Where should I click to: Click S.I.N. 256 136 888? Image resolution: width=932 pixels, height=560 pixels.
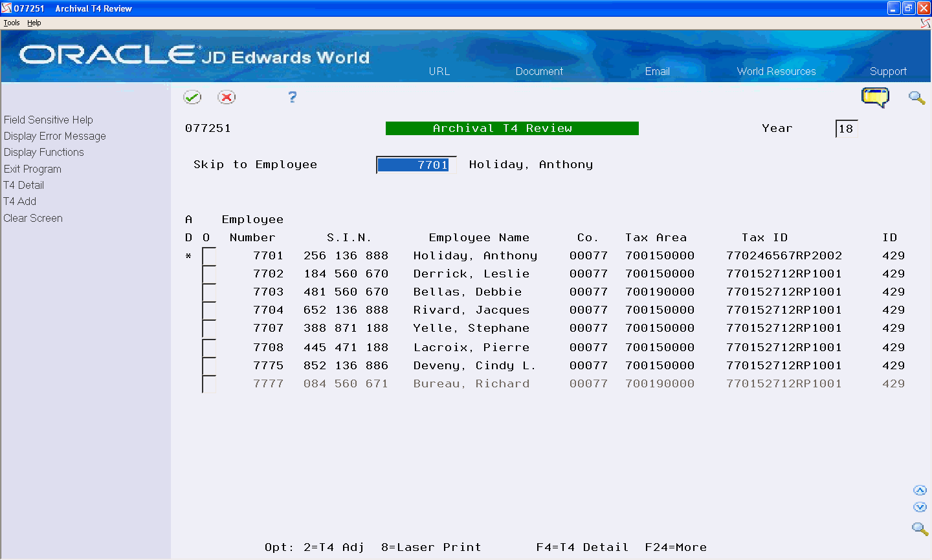tap(346, 256)
